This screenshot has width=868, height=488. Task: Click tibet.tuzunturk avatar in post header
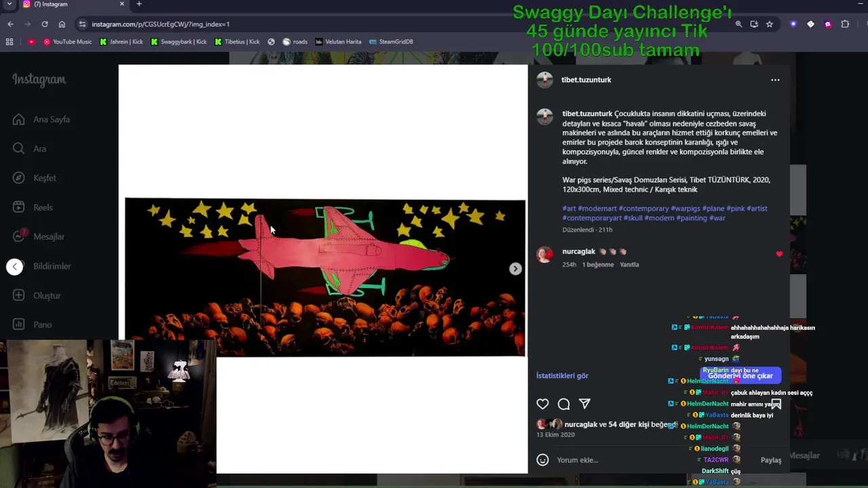[x=545, y=80]
